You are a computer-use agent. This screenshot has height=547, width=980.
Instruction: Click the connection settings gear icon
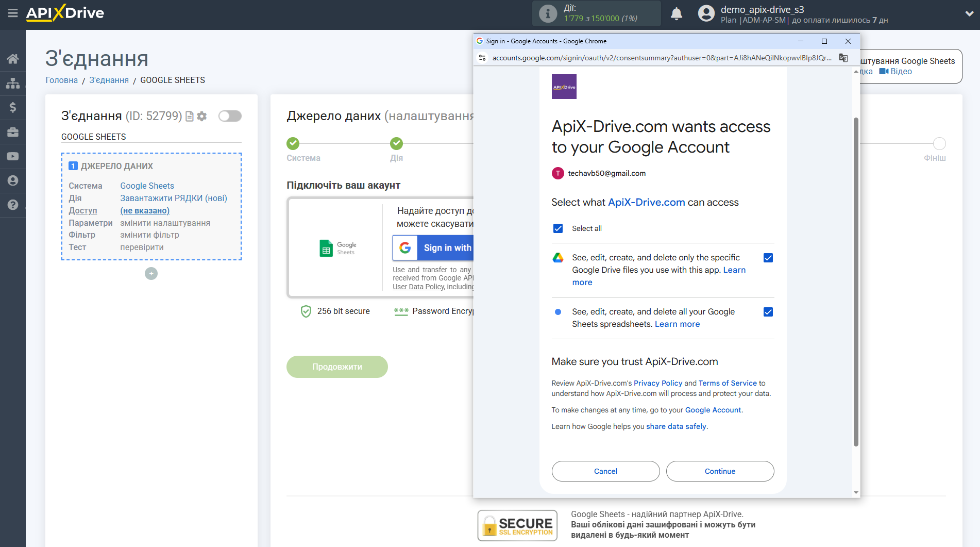pyautogui.click(x=202, y=117)
